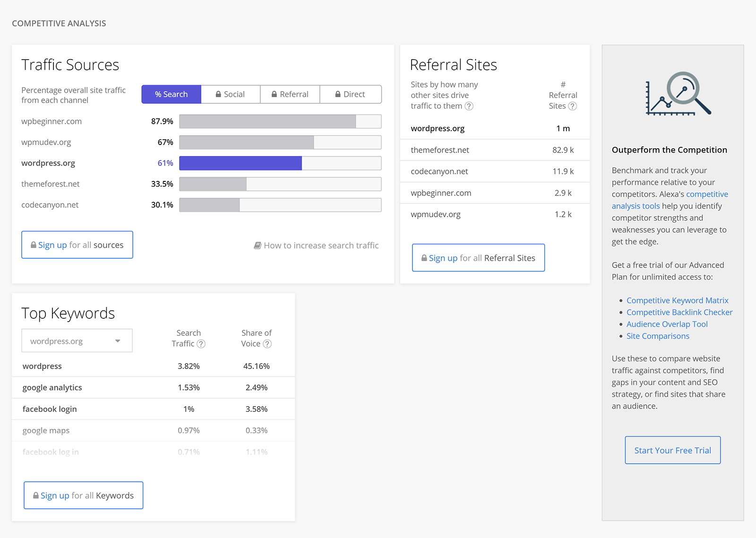Open Competitive Keyword Matrix link
The image size is (756, 538).
(678, 300)
